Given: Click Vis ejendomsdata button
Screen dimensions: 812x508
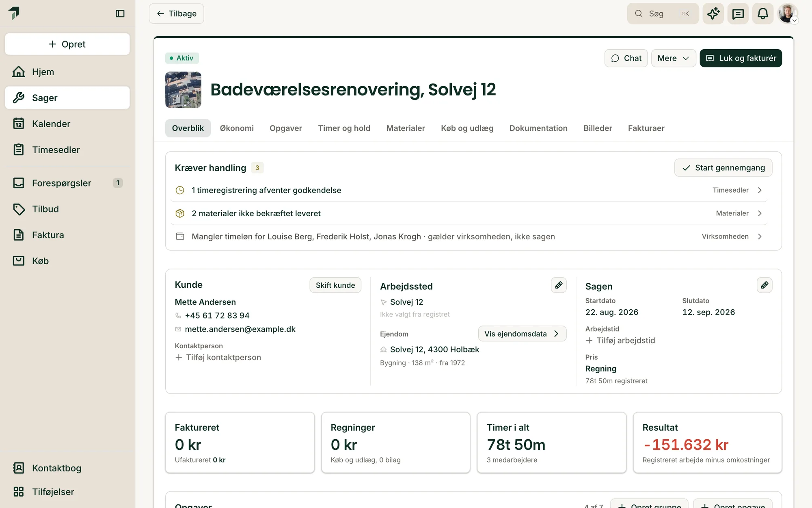Looking at the screenshot, I should (522, 334).
